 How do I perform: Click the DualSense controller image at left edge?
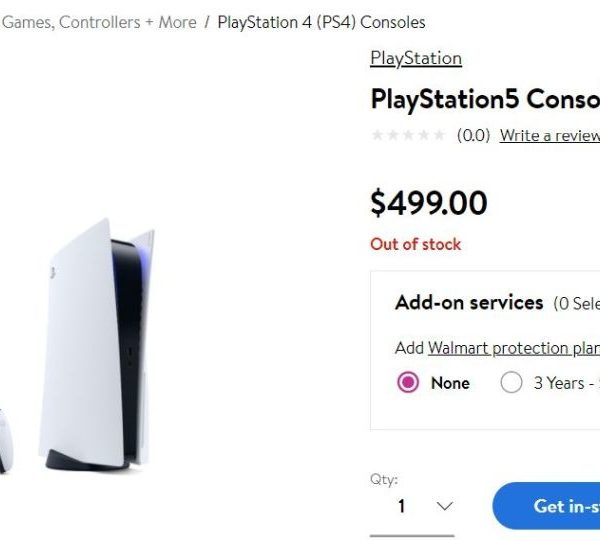click(4, 442)
